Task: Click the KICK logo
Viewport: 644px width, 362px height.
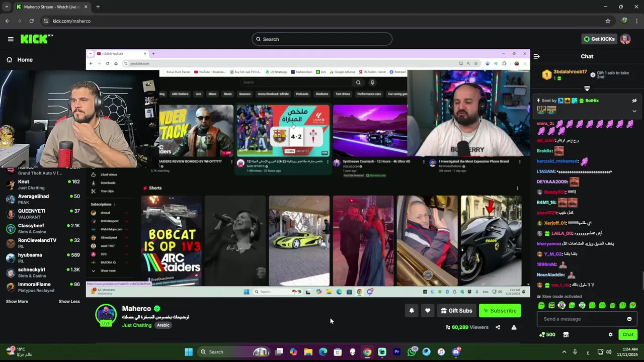Action: click(x=37, y=39)
